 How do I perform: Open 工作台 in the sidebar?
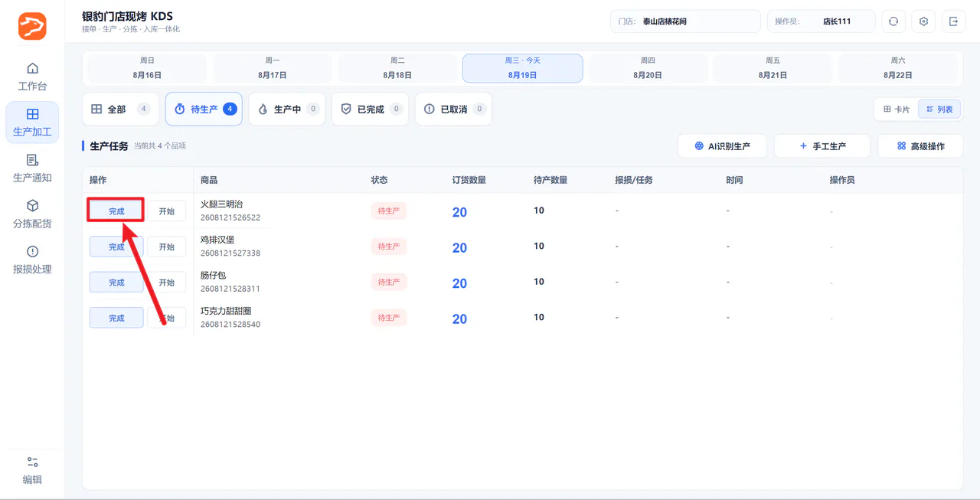click(x=32, y=77)
